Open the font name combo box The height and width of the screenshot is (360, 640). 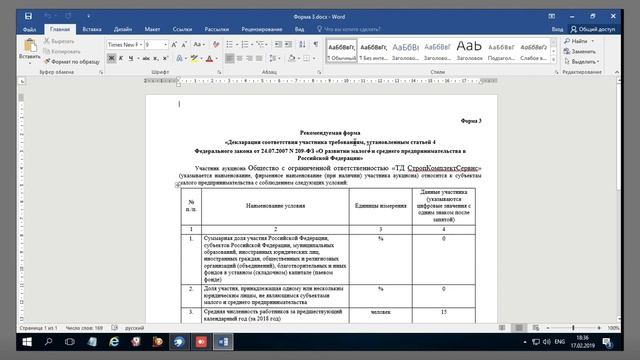(124, 44)
